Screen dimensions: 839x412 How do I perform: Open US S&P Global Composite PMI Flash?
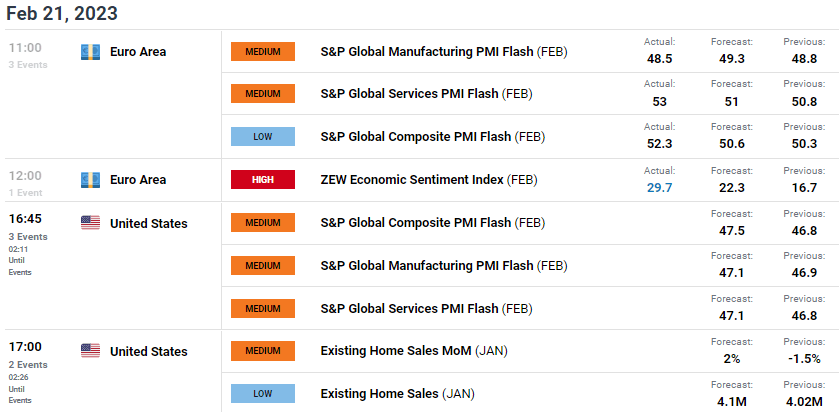tap(432, 223)
